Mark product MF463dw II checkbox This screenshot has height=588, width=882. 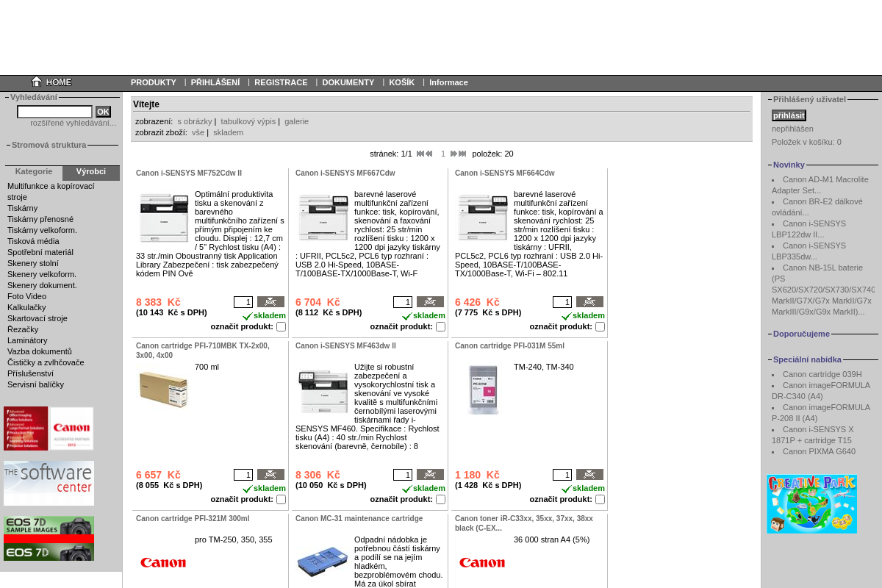point(440,500)
